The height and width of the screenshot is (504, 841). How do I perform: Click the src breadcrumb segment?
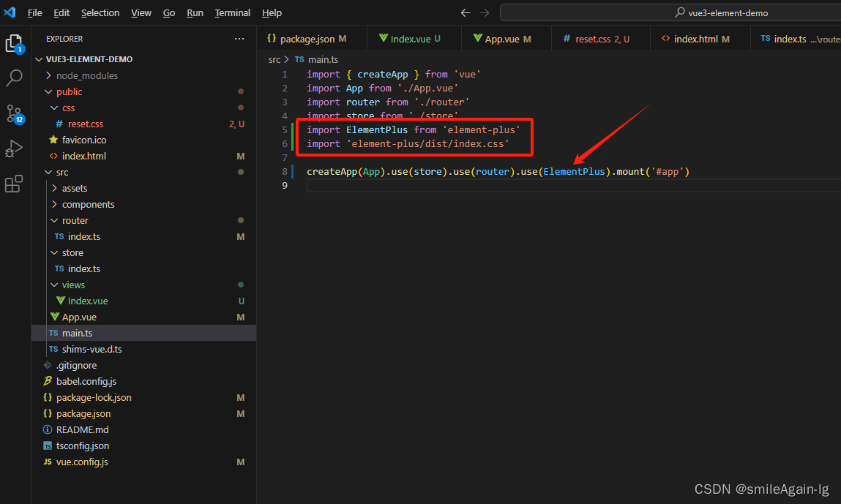pos(274,59)
